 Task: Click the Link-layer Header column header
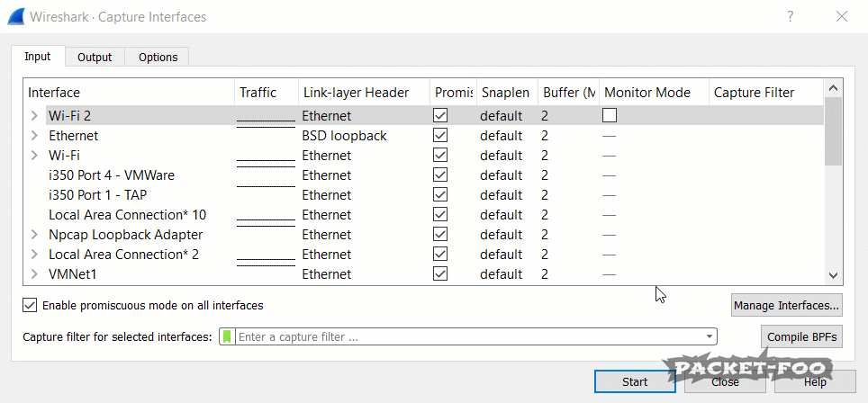365,93
